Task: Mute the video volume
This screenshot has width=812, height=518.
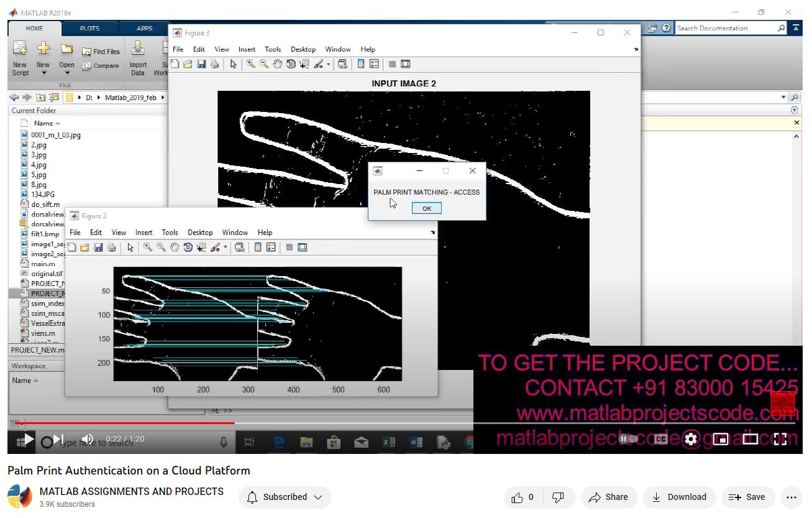Action: [x=88, y=439]
